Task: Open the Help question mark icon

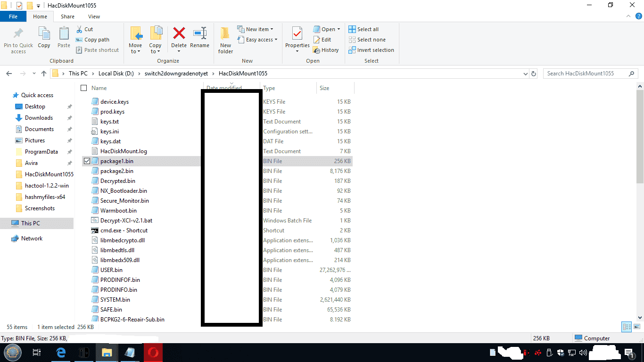Action: pos(639,16)
